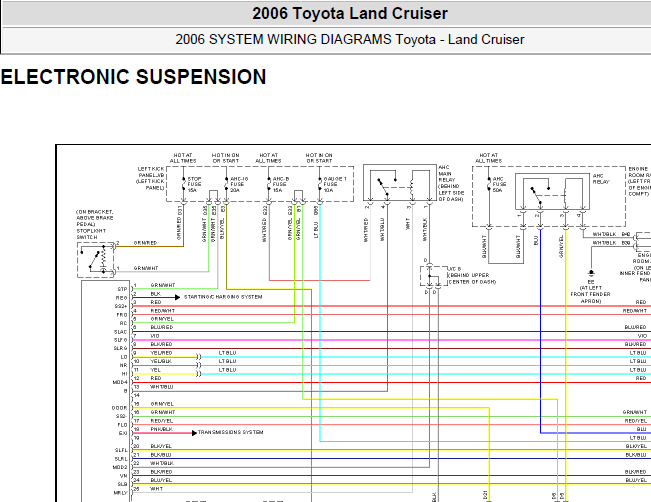Viewport: 651px width, 502px height.
Task: Click the VIO wire label at pin 7
Action: (154, 336)
